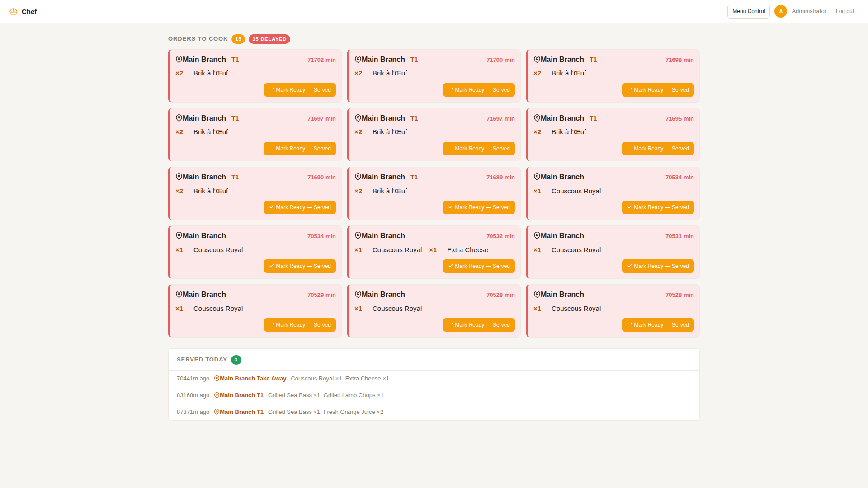Image resolution: width=868 pixels, height=488 pixels.
Task: Click the 70532 min timer text
Action: (500, 236)
